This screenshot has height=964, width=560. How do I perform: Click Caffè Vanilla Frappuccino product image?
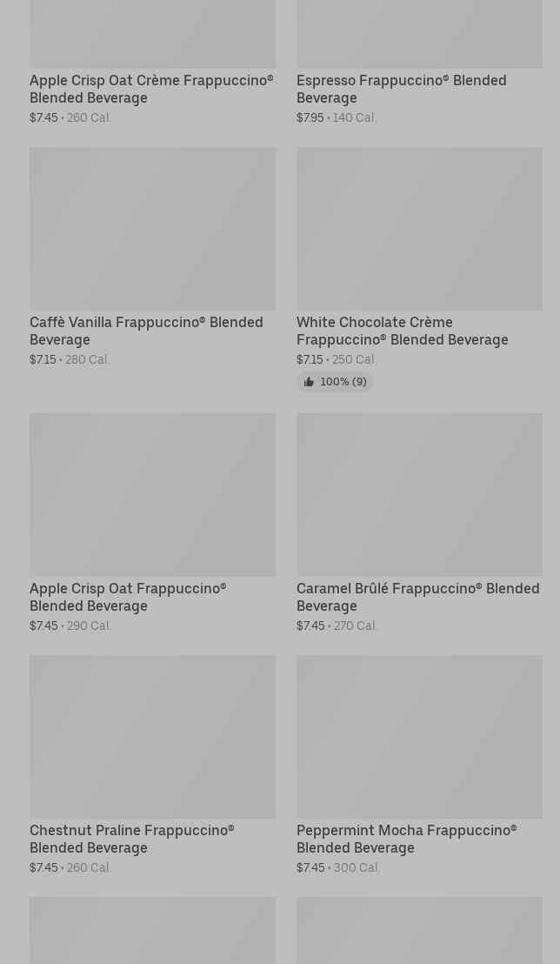pyautogui.click(x=152, y=228)
